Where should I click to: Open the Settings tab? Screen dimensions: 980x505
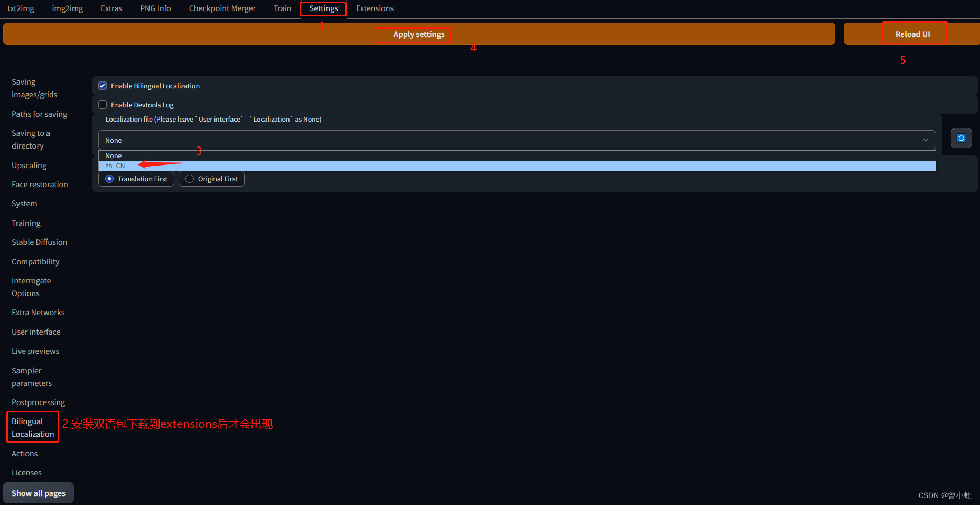(323, 8)
